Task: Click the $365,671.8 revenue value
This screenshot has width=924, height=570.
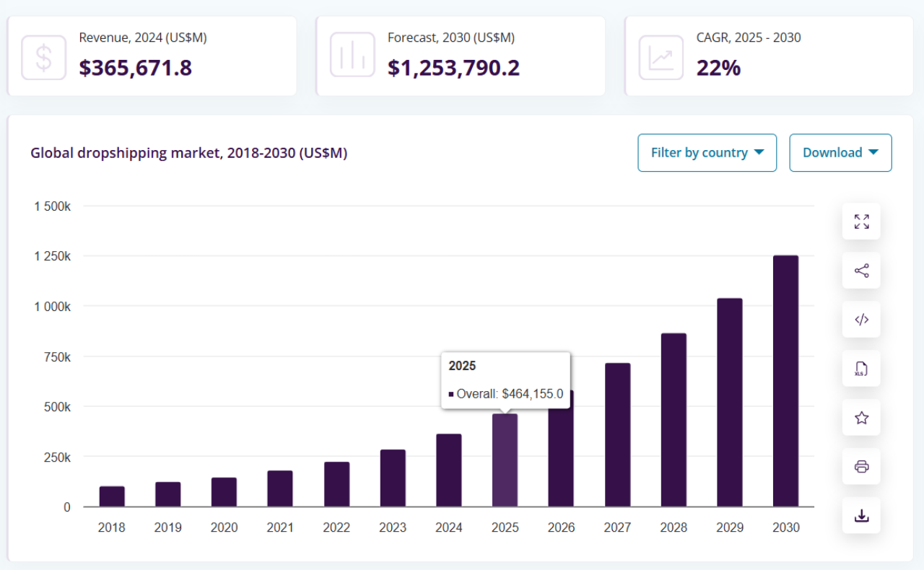Action: coord(136,68)
